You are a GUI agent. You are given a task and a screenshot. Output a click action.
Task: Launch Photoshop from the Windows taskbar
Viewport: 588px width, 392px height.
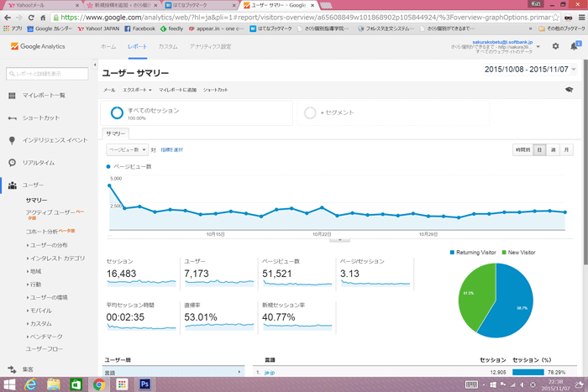pyautogui.click(x=144, y=384)
